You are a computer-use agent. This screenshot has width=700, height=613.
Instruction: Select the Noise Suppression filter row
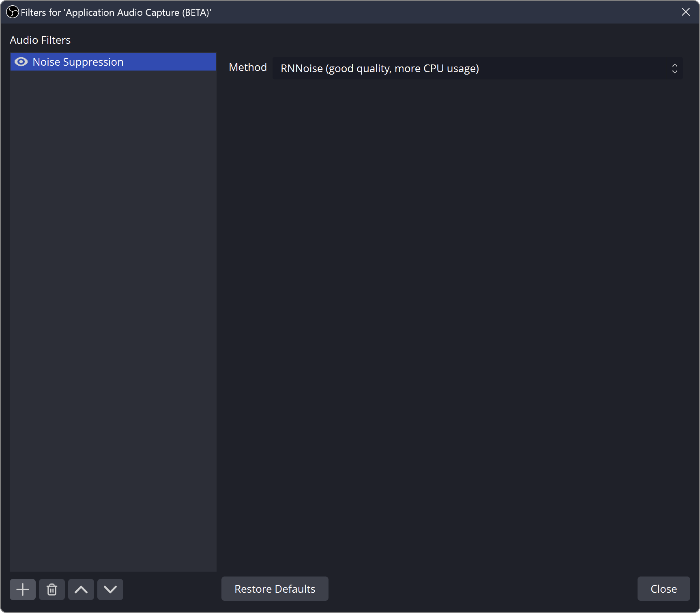(x=113, y=62)
